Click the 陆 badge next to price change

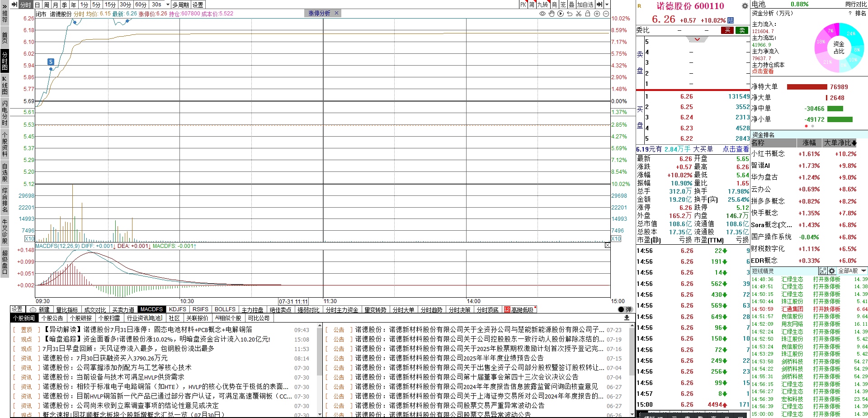(x=731, y=20)
